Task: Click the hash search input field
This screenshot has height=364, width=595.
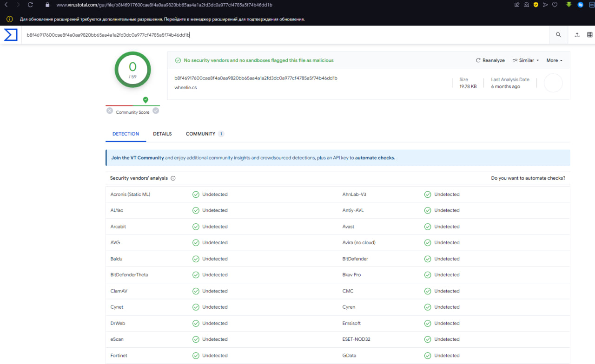Action: click(286, 35)
